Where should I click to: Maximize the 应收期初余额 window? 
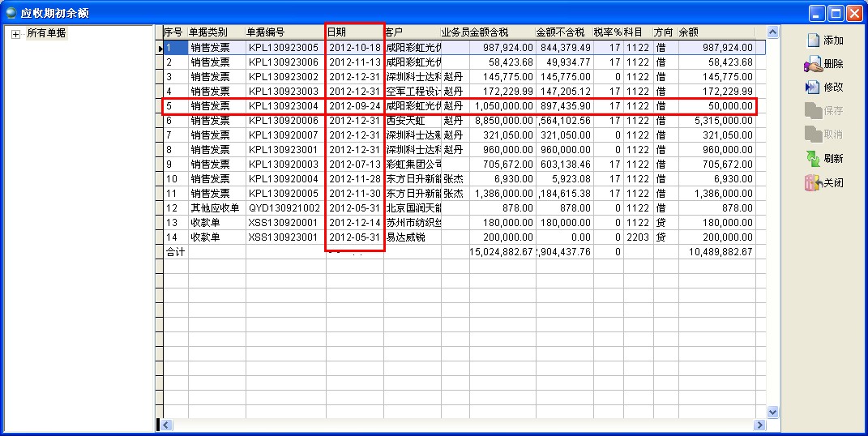coord(835,12)
